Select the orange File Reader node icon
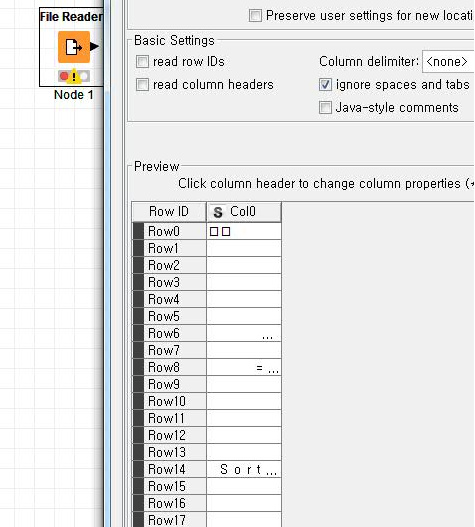 74,47
